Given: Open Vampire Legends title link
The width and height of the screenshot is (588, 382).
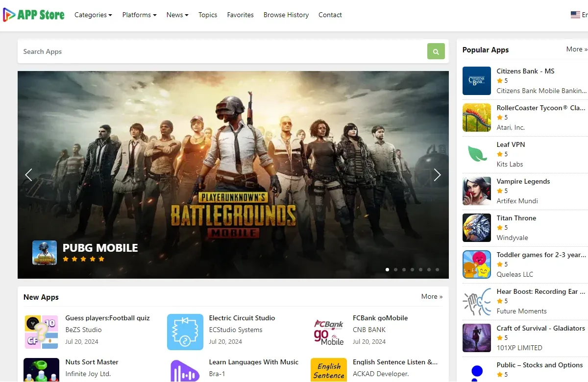Looking at the screenshot, I should click(523, 181).
